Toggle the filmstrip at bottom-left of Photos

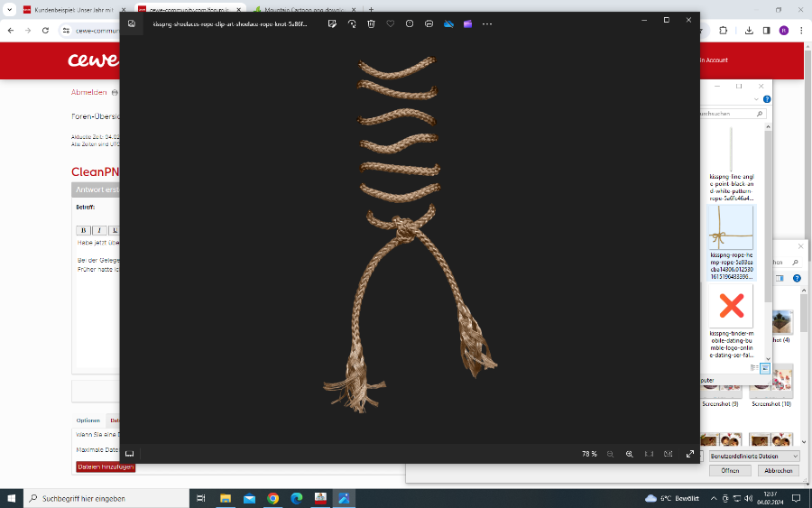130,454
